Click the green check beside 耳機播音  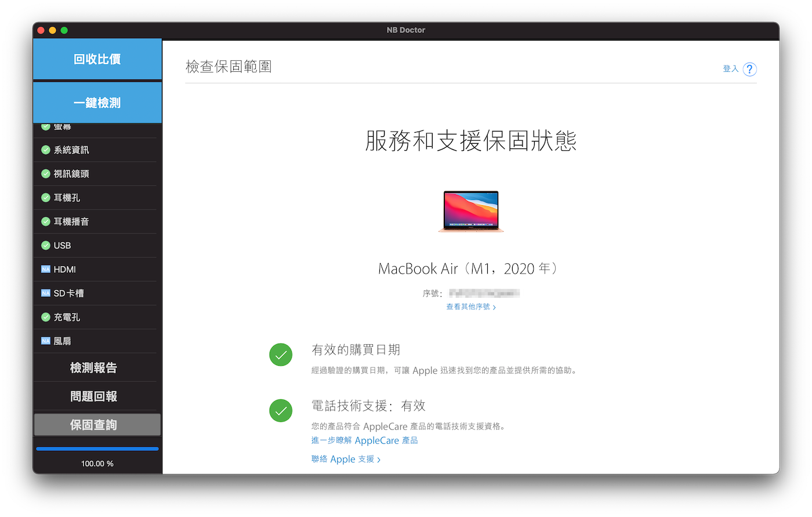point(46,221)
